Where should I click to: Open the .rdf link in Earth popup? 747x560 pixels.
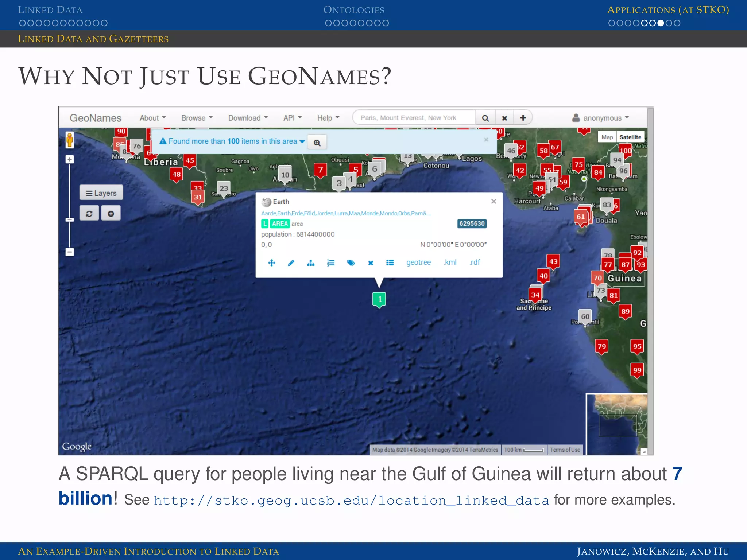tap(475, 262)
